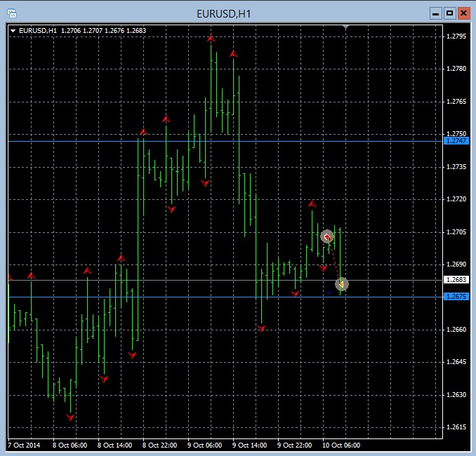The width and height of the screenshot is (476, 456).
Task: Click the 10 Oct 06:00 time label
Action: (x=341, y=445)
